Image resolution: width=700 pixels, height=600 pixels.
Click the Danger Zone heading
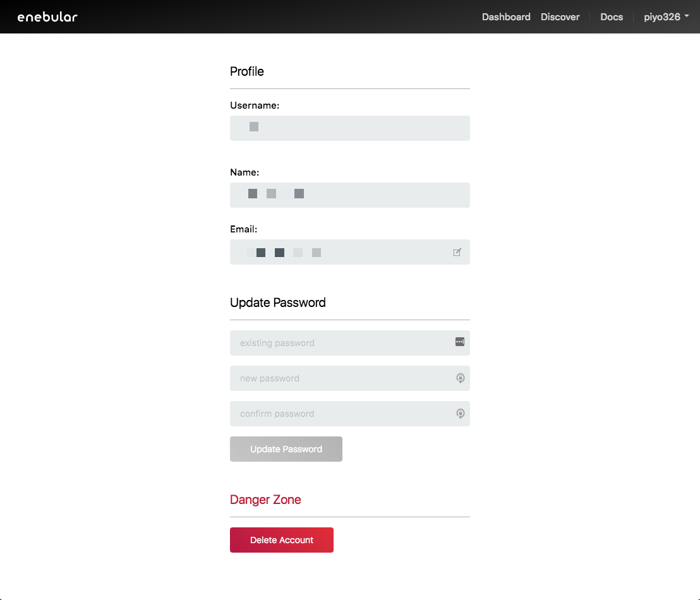265,500
